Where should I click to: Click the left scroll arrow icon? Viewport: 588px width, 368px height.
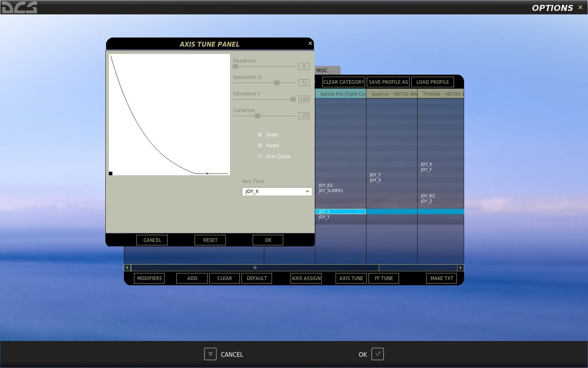click(x=127, y=268)
